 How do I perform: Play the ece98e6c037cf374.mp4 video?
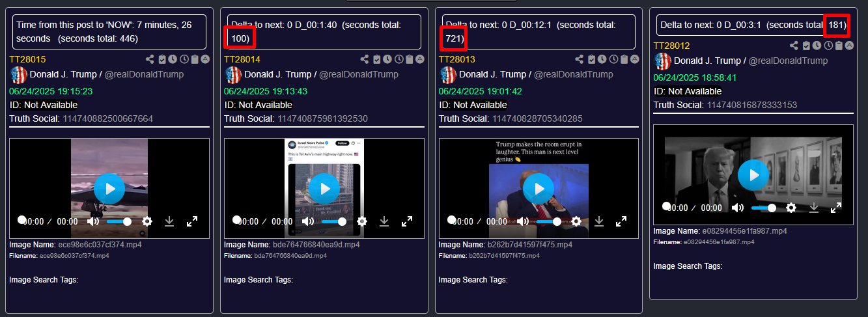(109, 189)
